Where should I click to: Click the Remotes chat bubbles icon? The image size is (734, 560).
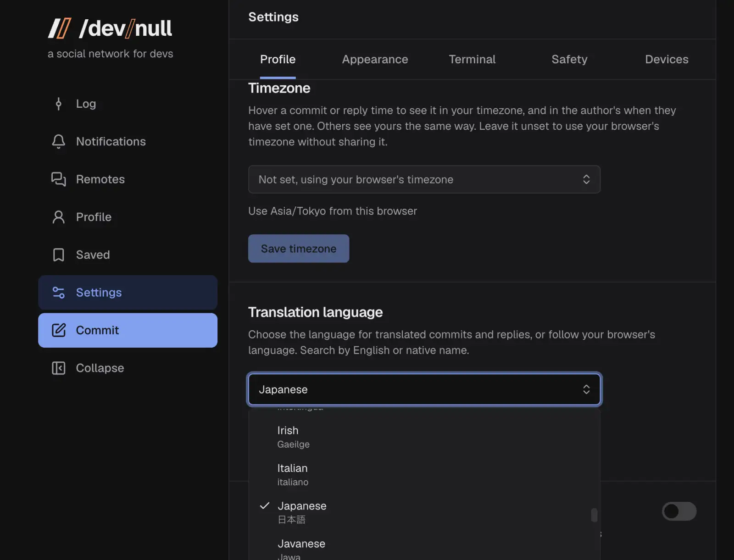click(x=58, y=179)
